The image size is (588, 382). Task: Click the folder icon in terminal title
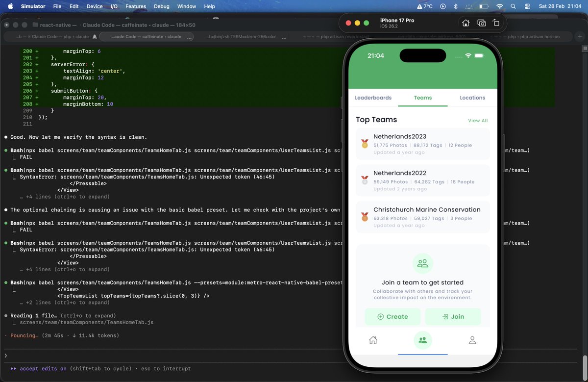(x=36, y=25)
